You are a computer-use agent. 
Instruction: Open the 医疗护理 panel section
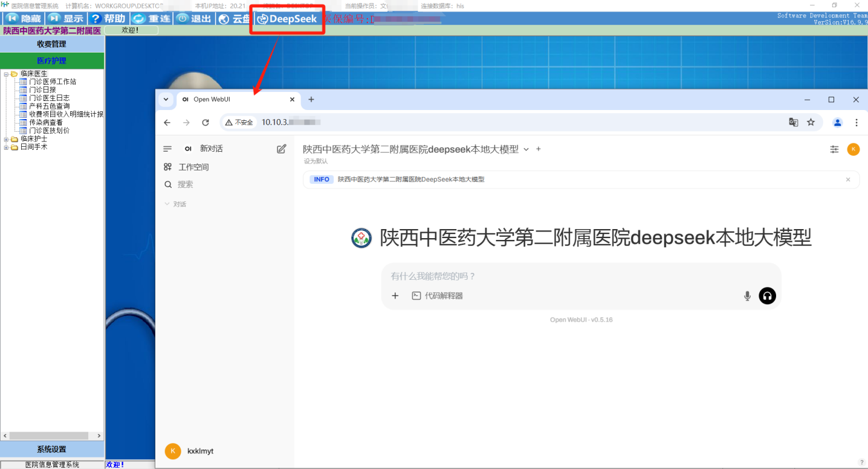52,61
